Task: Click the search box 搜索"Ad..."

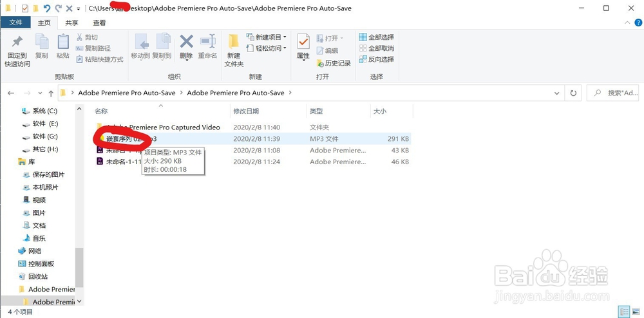Action: pos(612,93)
